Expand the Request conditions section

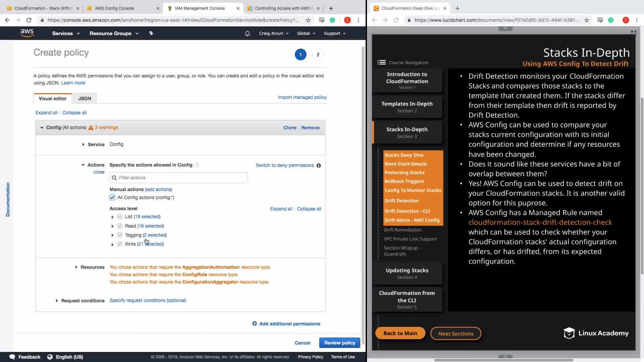[57, 301]
